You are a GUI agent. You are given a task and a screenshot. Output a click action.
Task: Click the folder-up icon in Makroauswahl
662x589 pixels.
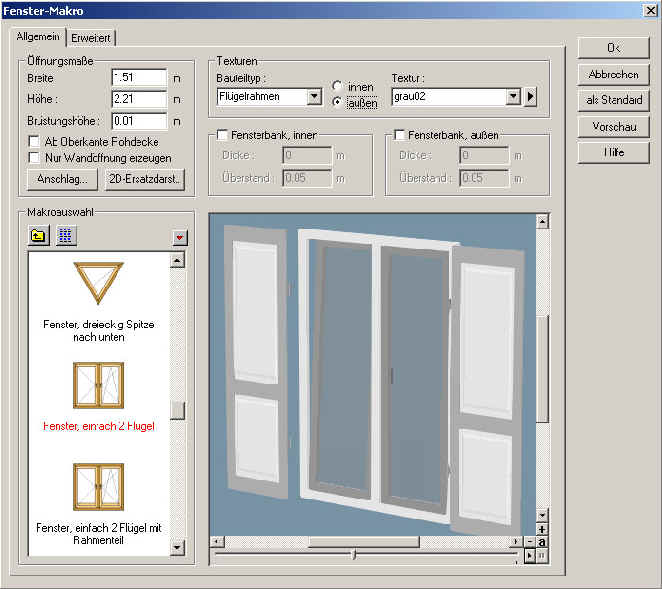37,236
